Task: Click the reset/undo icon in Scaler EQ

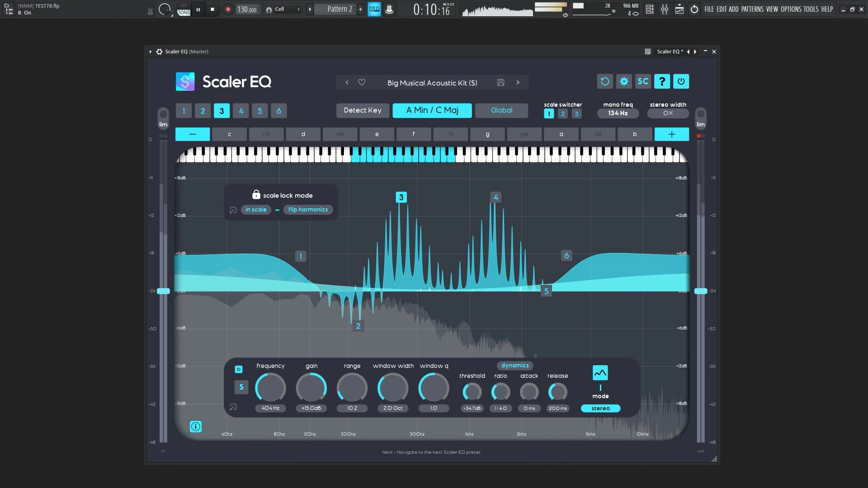Action: 605,81
